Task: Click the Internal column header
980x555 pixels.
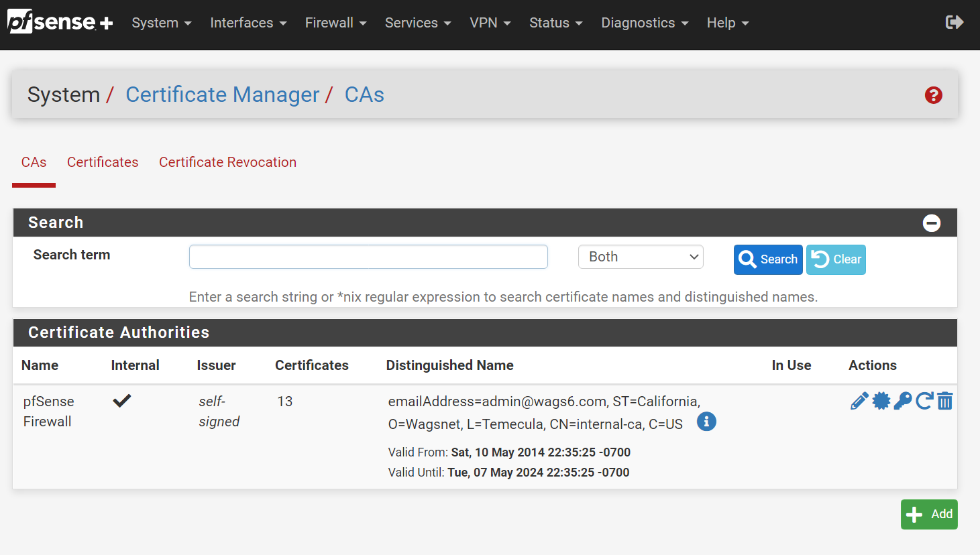Action: coord(135,365)
